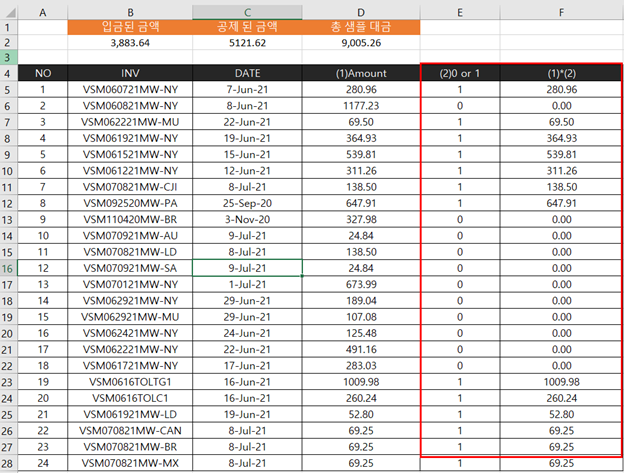Select NO cell 15
Screen dimensions: 624x473
pos(43,317)
